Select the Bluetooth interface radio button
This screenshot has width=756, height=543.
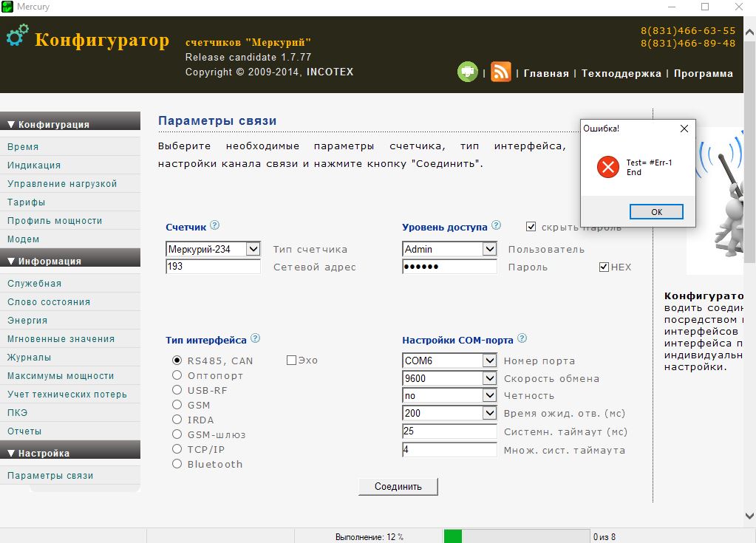[x=177, y=463]
